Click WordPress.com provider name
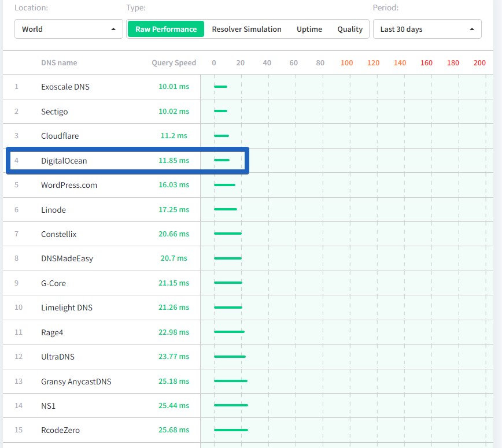The image size is (502, 448). [69, 185]
